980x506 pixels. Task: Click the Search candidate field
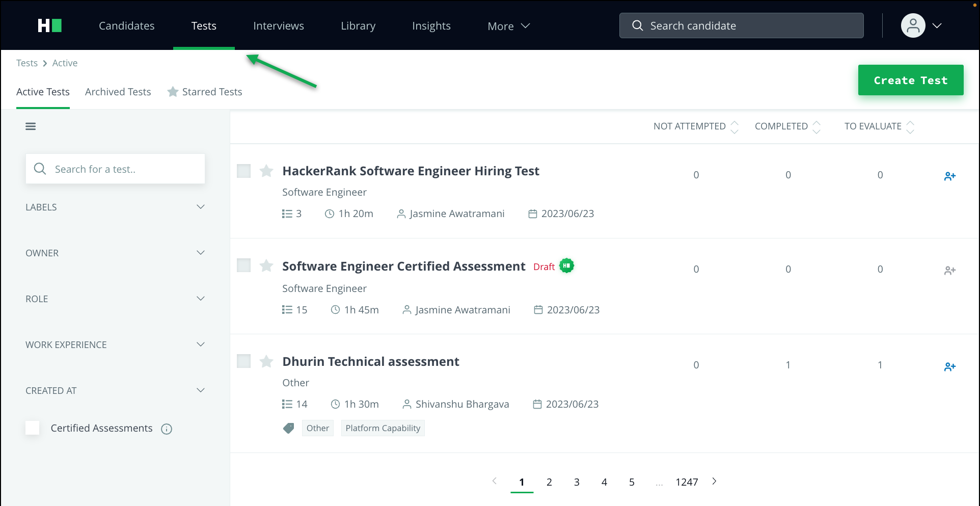point(741,25)
